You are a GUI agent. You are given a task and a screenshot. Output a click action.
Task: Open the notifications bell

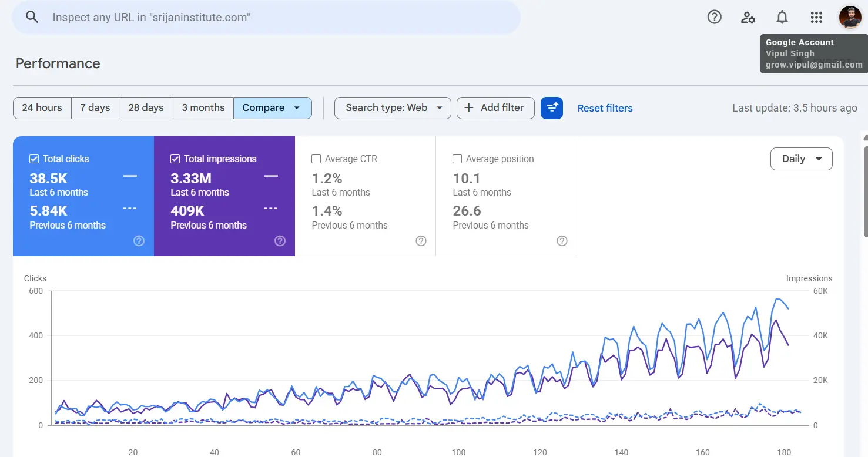point(782,17)
